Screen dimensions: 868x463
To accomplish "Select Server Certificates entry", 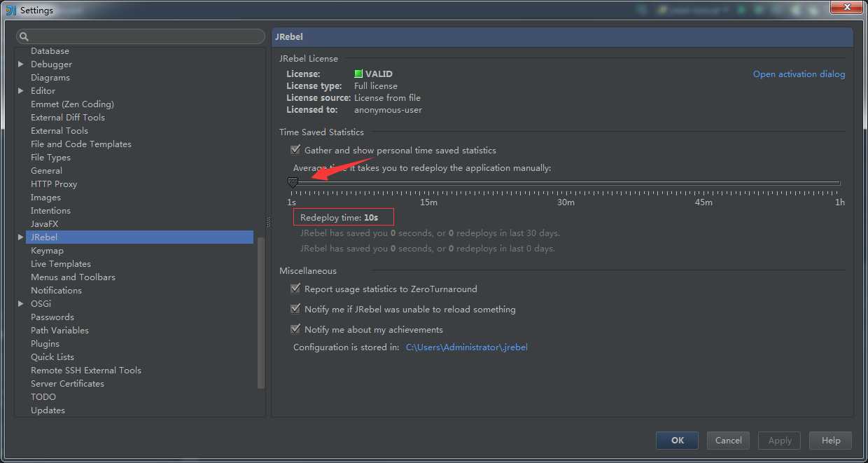I will click(67, 383).
